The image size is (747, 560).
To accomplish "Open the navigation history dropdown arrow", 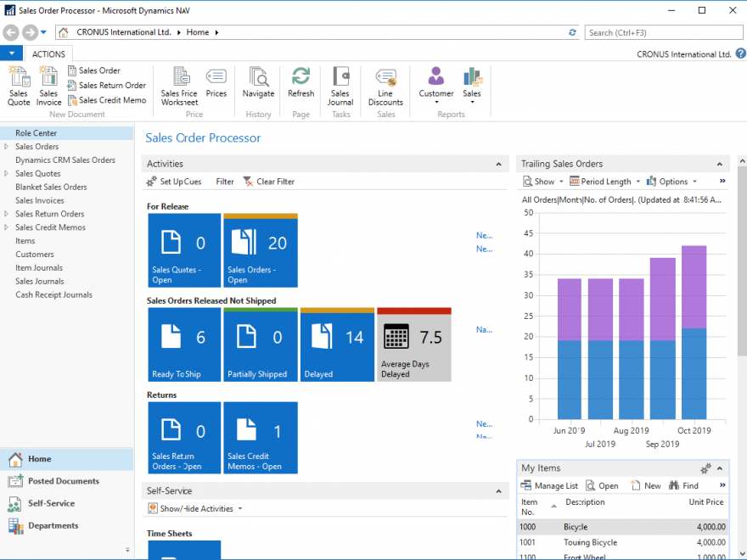I will click(x=43, y=32).
